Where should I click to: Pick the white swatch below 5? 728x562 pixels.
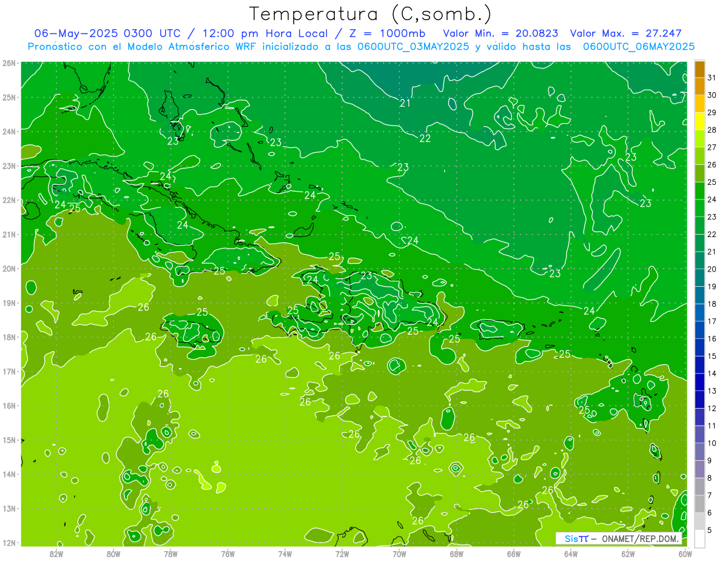[699, 538]
